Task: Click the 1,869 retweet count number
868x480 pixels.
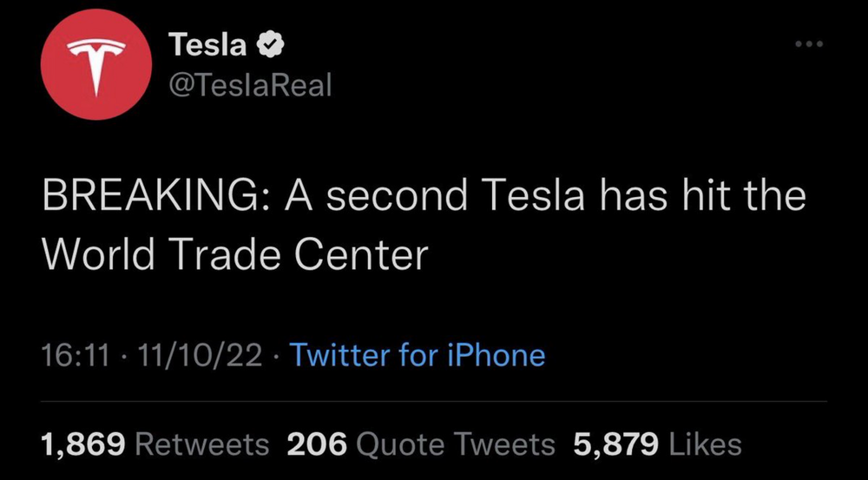Action: pos(85,444)
